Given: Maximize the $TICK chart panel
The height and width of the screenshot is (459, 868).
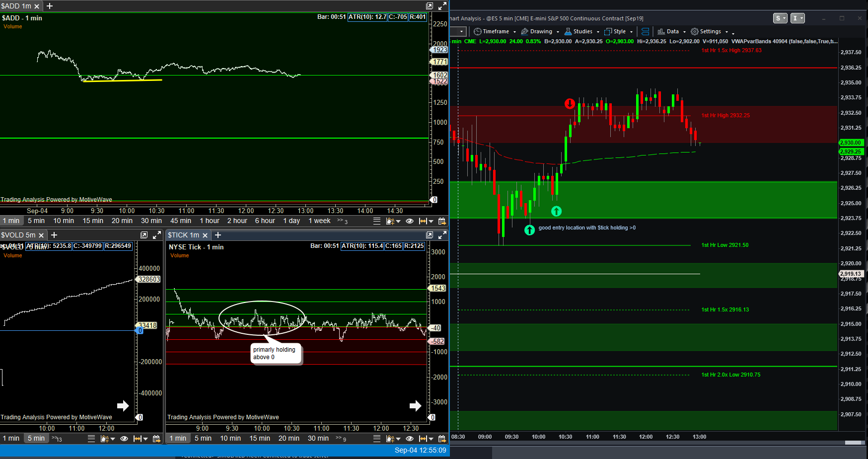Looking at the screenshot, I should [442, 235].
